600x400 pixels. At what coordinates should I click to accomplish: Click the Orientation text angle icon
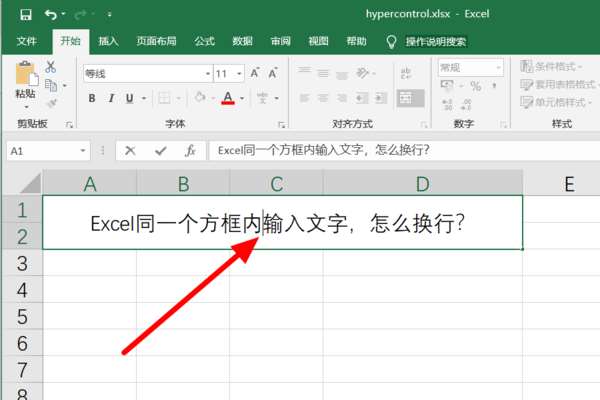pos(363,72)
